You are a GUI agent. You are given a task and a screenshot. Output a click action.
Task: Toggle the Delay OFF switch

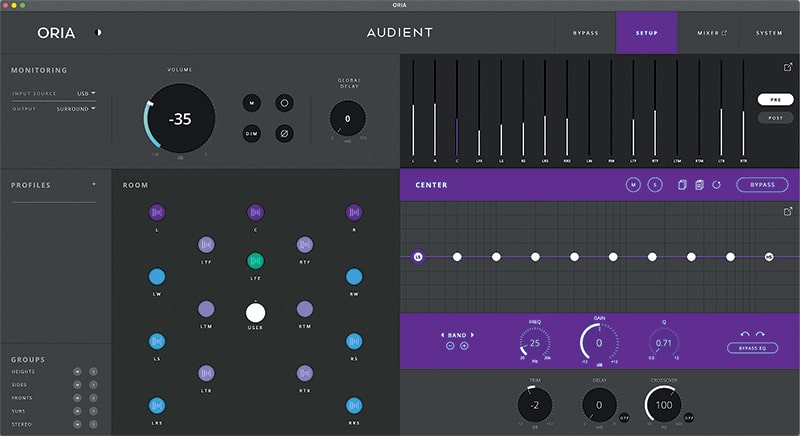[624, 417]
